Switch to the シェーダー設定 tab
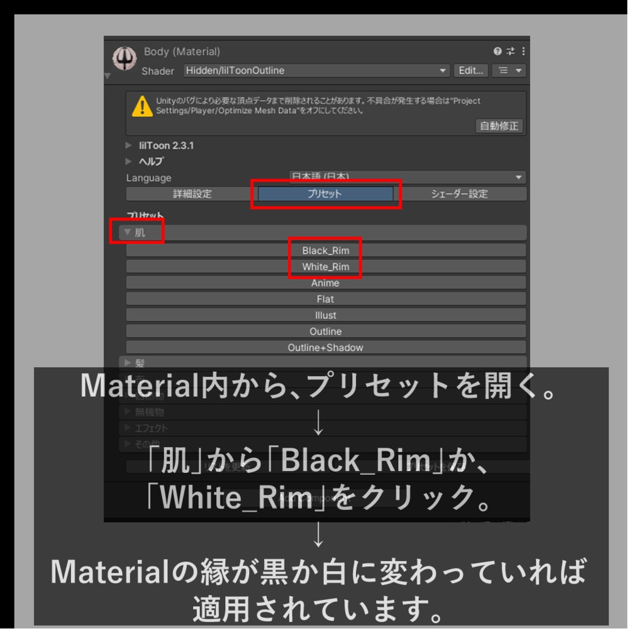Screen dimensions: 644x644 click(x=460, y=194)
